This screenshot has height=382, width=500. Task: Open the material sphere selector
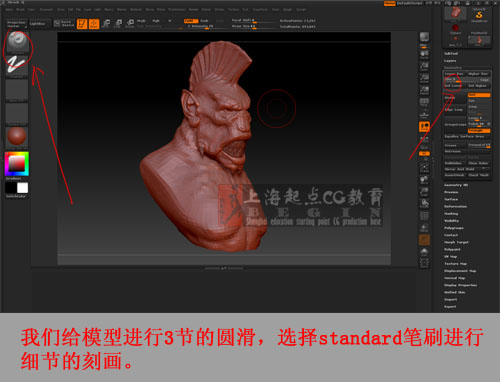click(17, 137)
